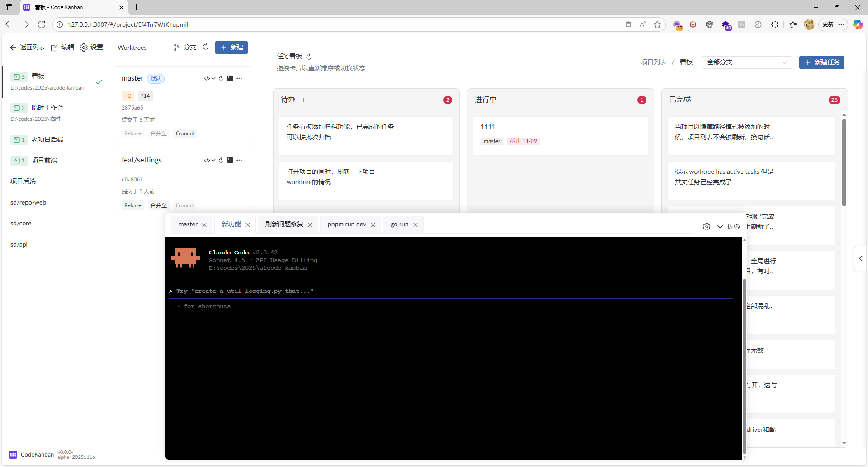Image resolution: width=868 pixels, height=467 pixels.
Task: Click Commit on the master worktree
Action: click(185, 133)
